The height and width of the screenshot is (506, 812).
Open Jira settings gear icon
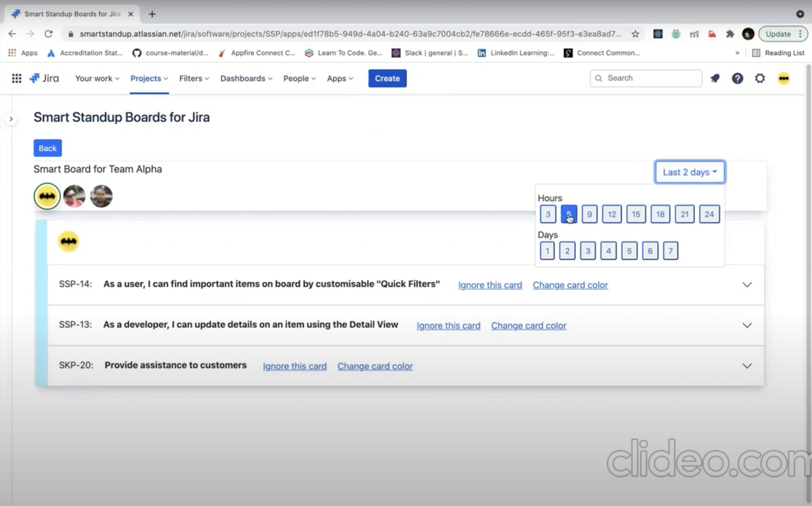pyautogui.click(x=760, y=78)
